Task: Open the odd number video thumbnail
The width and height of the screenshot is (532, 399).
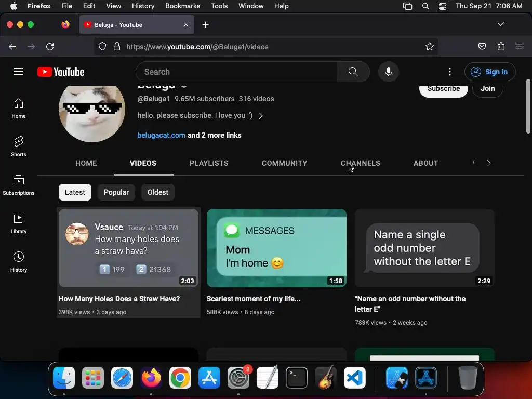Action: pos(424,248)
